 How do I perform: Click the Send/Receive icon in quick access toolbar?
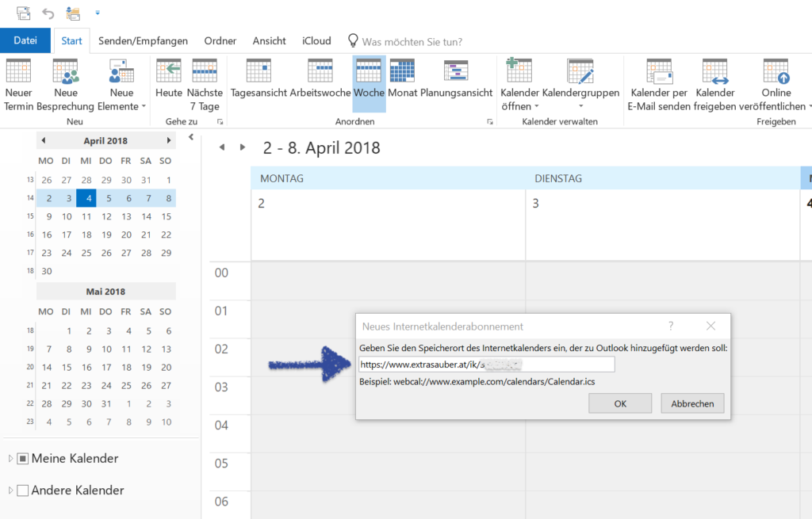(x=73, y=13)
